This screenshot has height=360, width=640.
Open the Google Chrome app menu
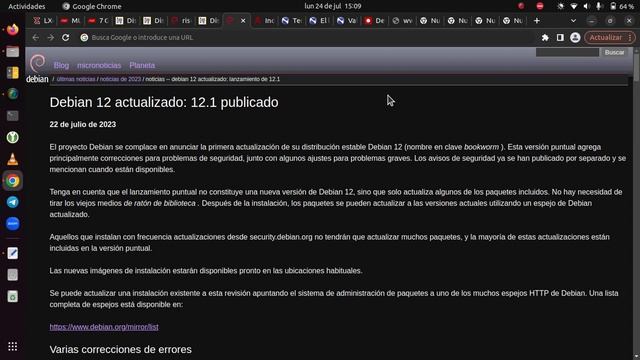[92, 6]
